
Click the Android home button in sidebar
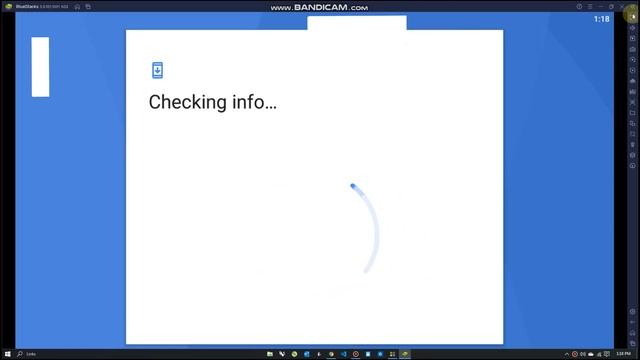click(x=633, y=333)
